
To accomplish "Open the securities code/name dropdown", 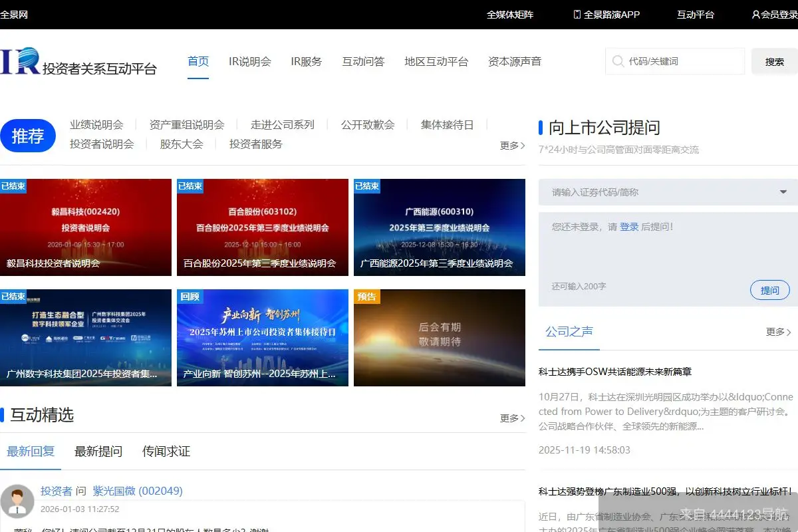I will [783, 192].
